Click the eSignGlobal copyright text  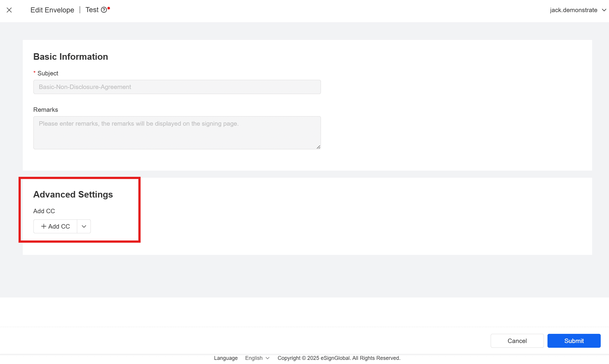tap(339, 358)
